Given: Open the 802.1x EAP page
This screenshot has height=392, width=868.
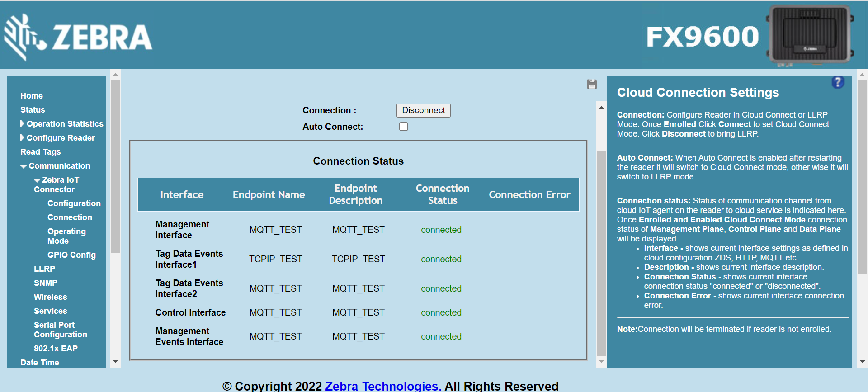Looking at the screenshot, I should click(56, 349).
